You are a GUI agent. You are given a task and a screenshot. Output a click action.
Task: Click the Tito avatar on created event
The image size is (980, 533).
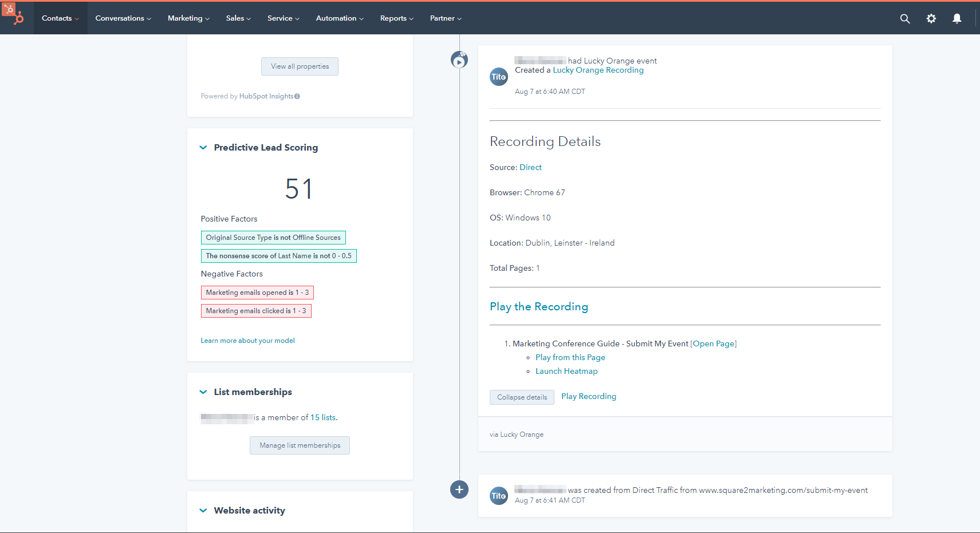coord(499,496)
